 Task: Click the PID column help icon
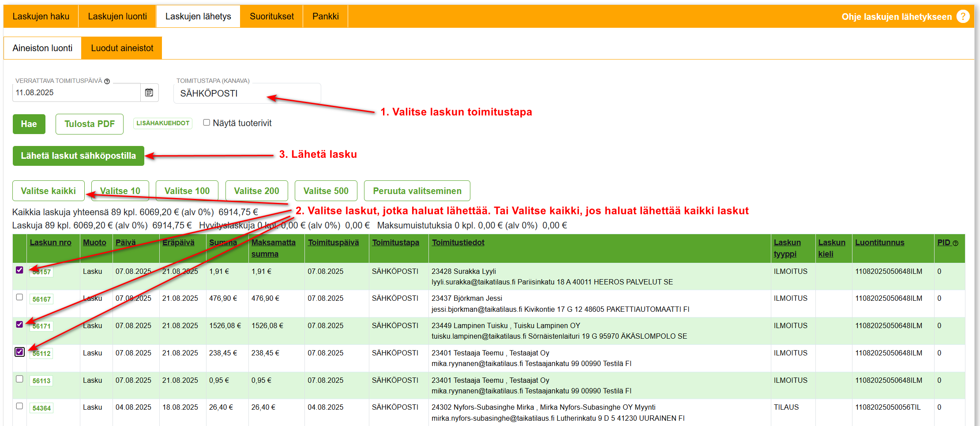[955, 243]
